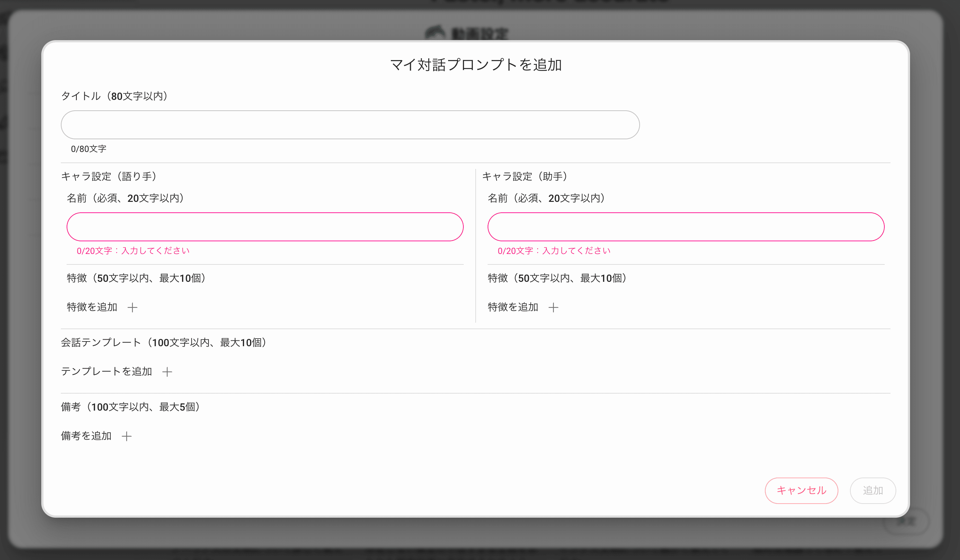Click the テンプレートを追加 text
Image resolution: width=960 pixels, height=560 pixels.
point(106,372)
